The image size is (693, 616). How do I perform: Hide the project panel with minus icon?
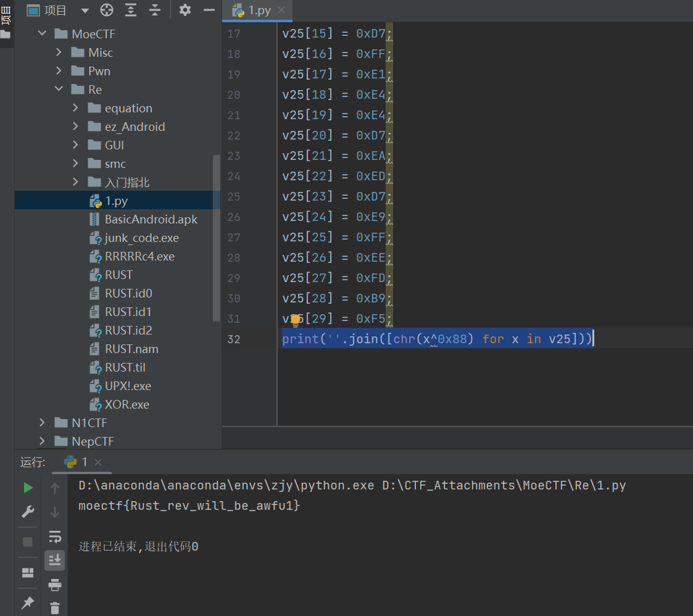209,10
